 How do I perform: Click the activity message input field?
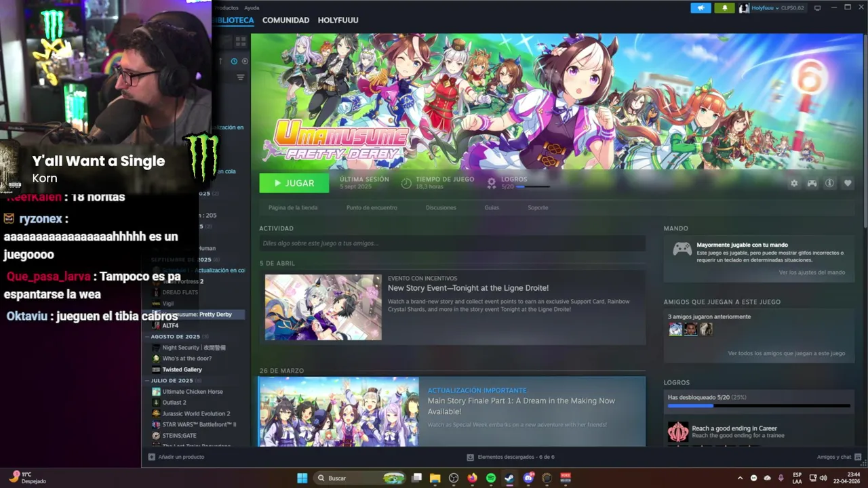pos(452,243)
